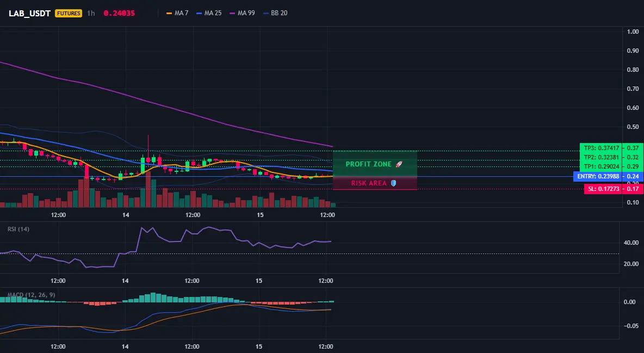Screen dimensions: 644x353
Task: Click the 0.10 price axis value
Action: pos(633,202)
